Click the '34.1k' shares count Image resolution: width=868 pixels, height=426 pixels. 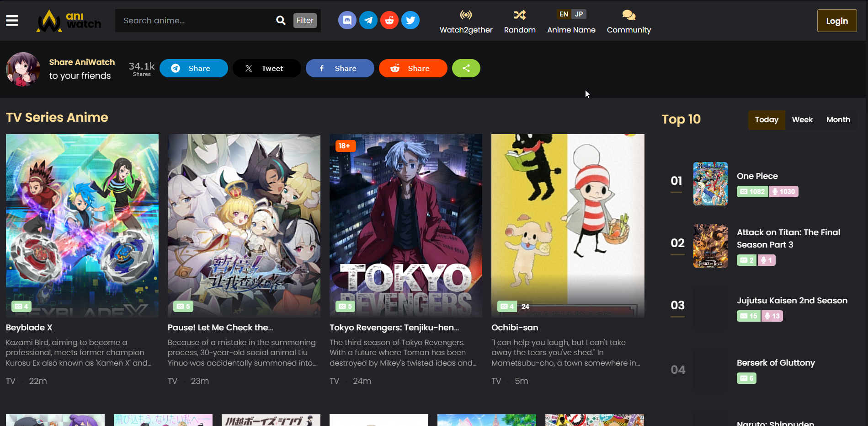[142, 66]
